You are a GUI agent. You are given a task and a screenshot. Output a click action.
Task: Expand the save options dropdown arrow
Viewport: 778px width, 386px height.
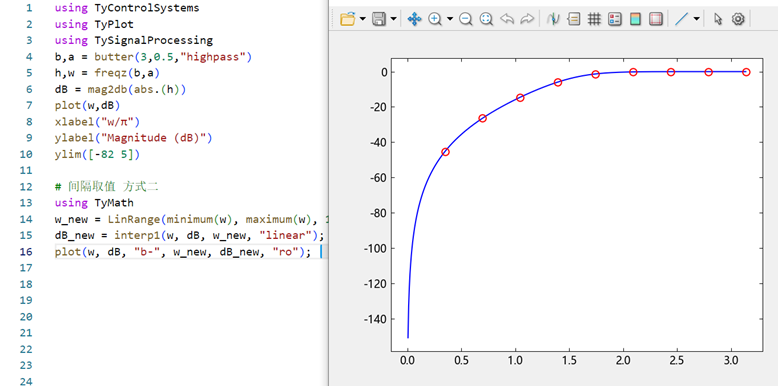[x=393, y=19]
